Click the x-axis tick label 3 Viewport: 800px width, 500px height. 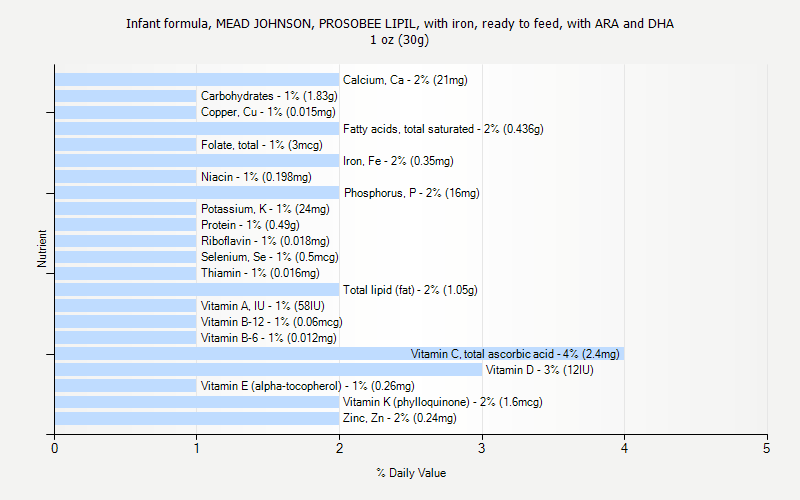[482, 448]
